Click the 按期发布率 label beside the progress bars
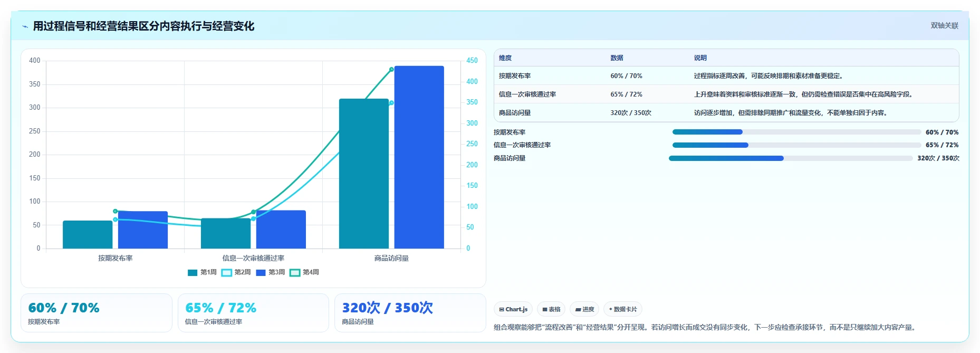The image size is (980, 353). pyautogui.click(x=510, y=132)
